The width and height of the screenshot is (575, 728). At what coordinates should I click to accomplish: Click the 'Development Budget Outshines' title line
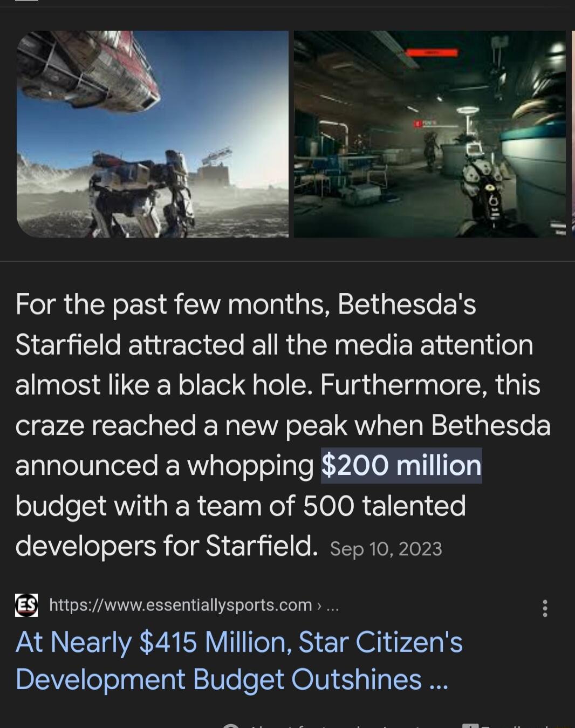tap(218, 679)
